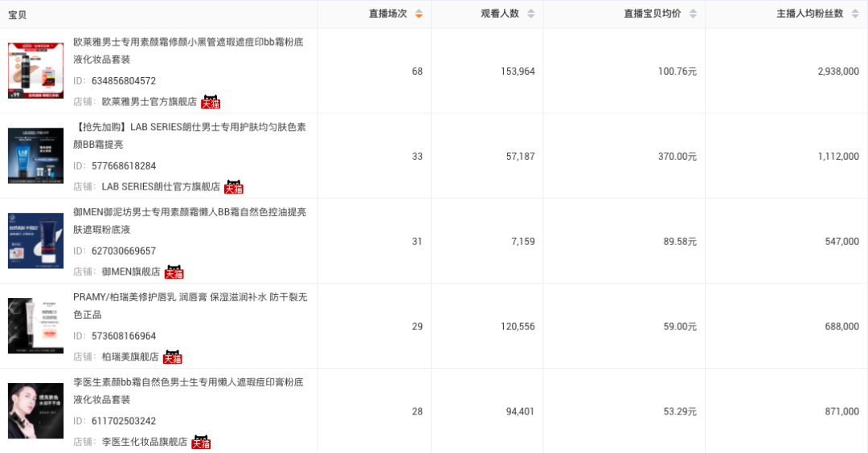Click Tmall icon beside 柏瑞美旗舰店

pyautogui.click(x=172, y=357)
